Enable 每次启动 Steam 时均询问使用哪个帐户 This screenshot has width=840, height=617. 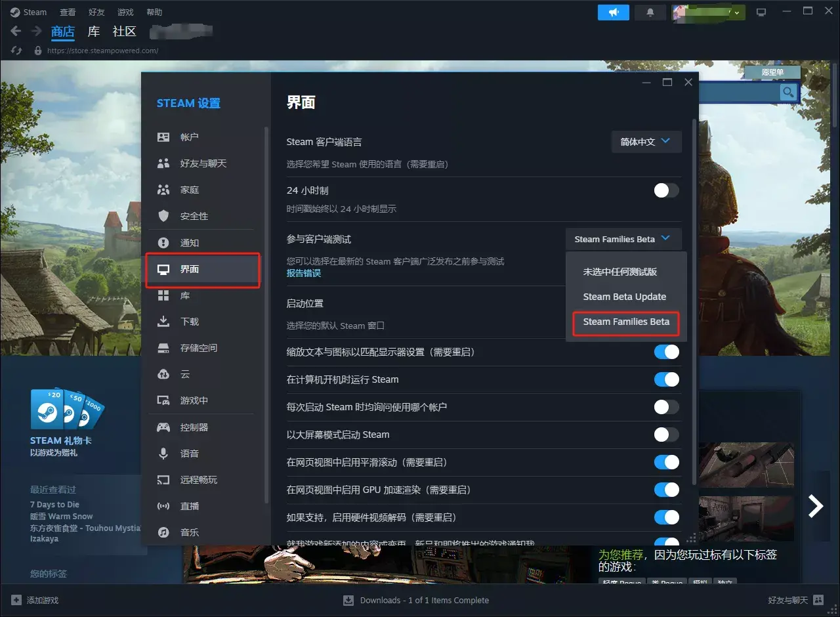coord(667,407)
